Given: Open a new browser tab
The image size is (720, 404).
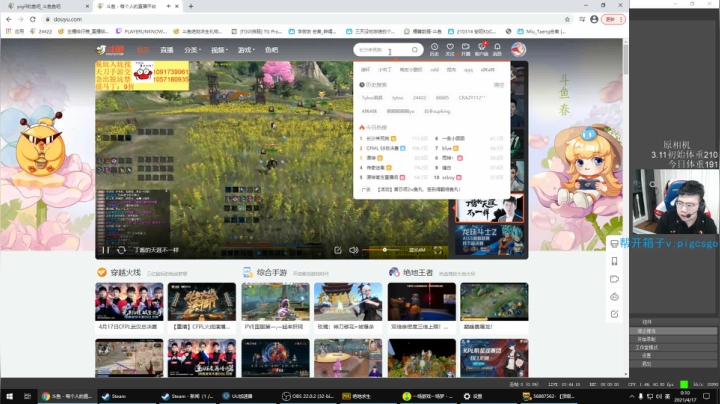Looking at the screenshot, I should pos(191,6).
